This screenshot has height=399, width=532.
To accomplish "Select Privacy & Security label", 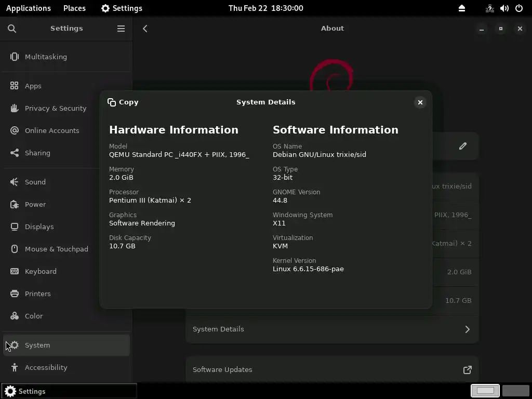I will [x=56, y=108].
